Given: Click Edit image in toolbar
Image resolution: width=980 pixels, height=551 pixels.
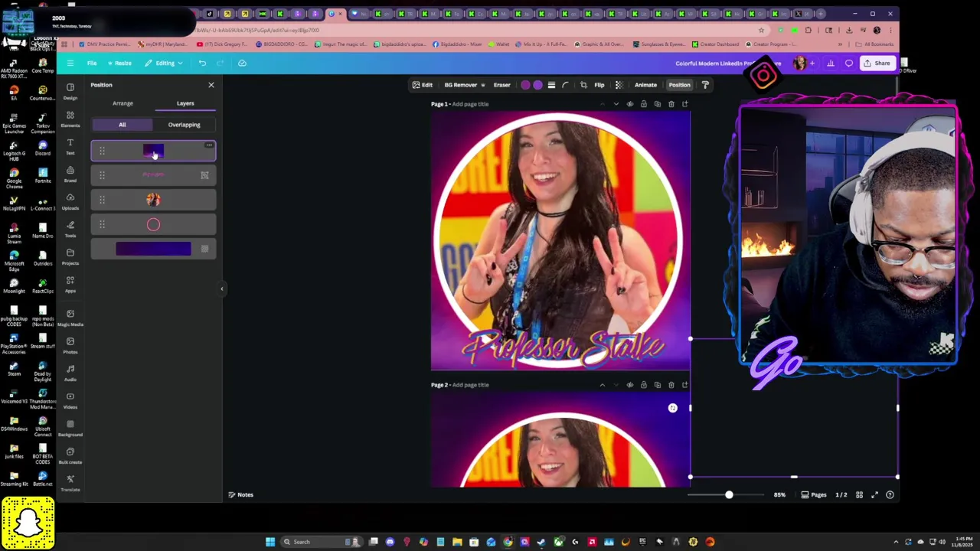Looking at the screenshot, I should point(423,85).
